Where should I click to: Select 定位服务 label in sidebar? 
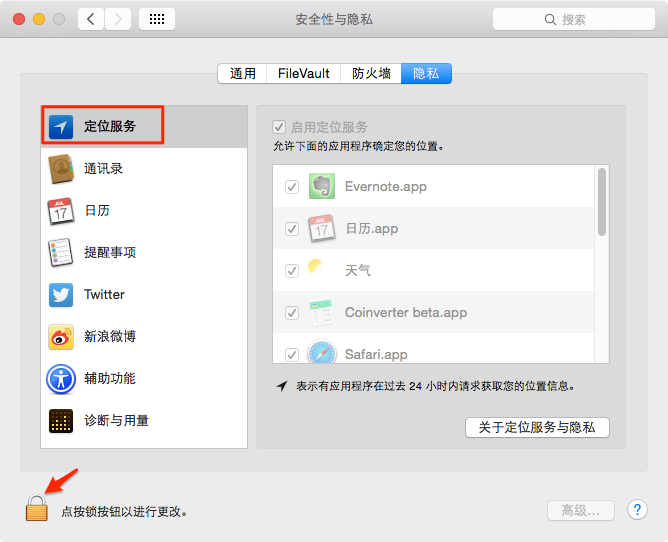(110, 126)
